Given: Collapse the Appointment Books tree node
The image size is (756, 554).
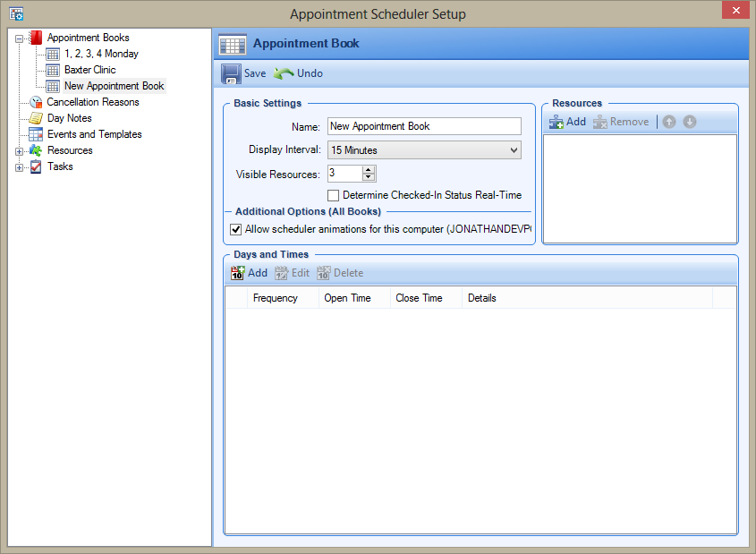Looking at the screenshot, I should point(19,38).
